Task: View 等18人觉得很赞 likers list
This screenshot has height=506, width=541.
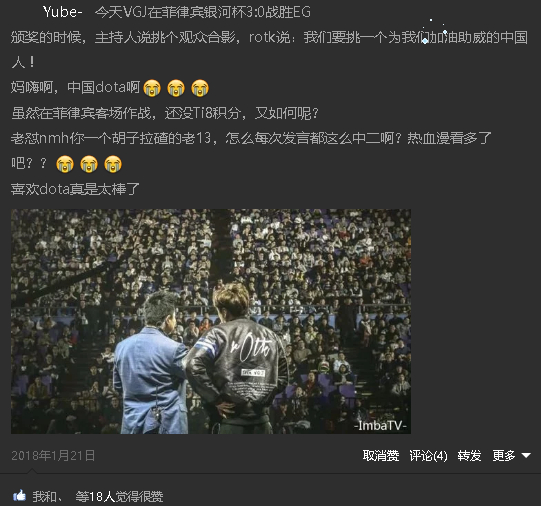Action: (x=119, y=496)
